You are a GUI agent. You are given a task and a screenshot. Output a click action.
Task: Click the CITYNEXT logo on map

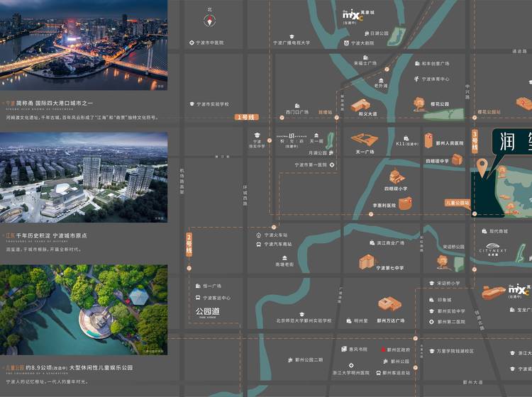click(x=492, y=250)
